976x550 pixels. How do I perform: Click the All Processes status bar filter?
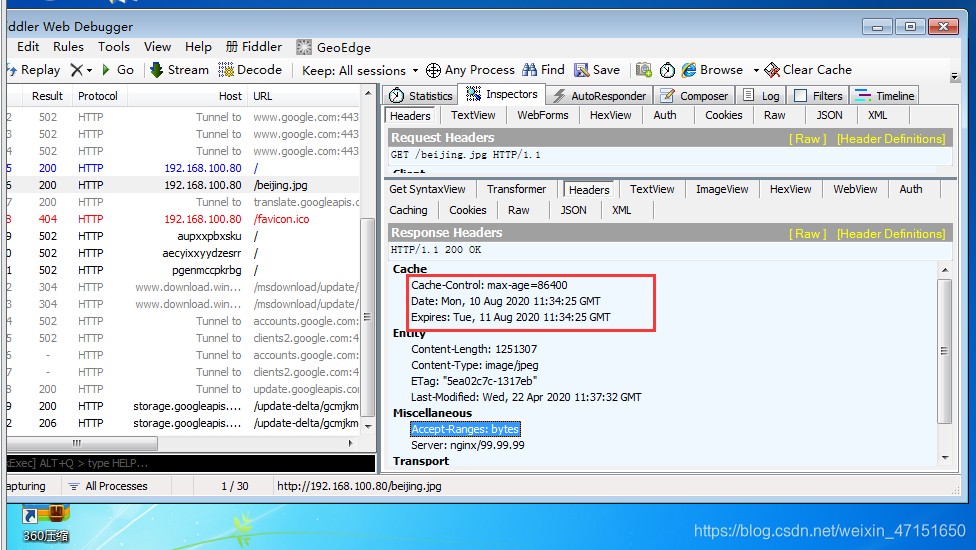[x=108, y=487]
